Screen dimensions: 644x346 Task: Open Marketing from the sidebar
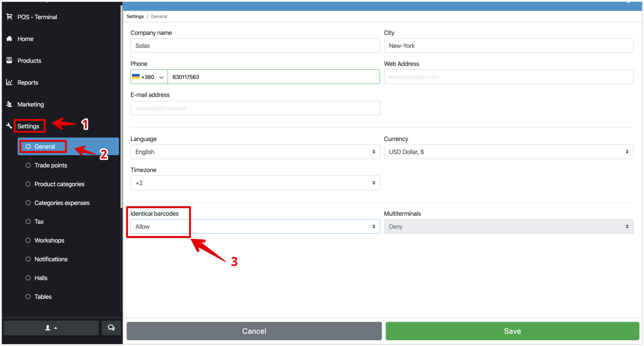(9, 104)
